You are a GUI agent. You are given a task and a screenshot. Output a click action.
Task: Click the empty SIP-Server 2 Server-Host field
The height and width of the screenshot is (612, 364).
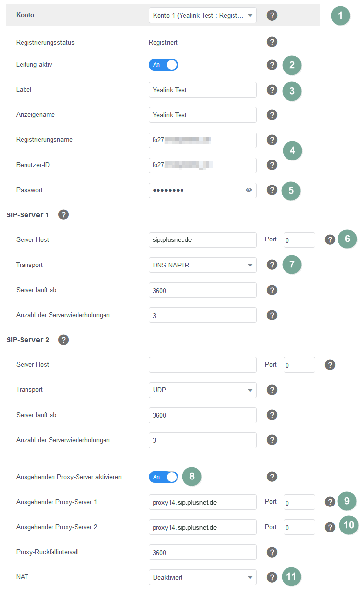tap(202, 365)
